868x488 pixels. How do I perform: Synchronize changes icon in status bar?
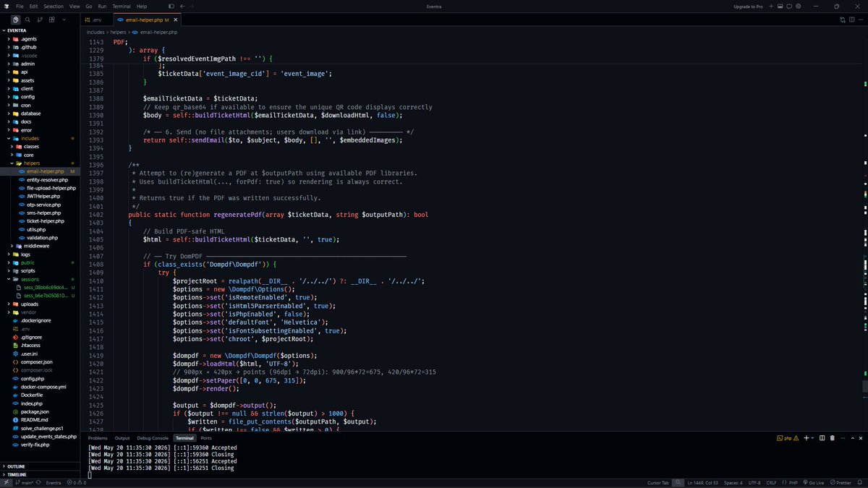pyautogui.click(x=39, y=483)
